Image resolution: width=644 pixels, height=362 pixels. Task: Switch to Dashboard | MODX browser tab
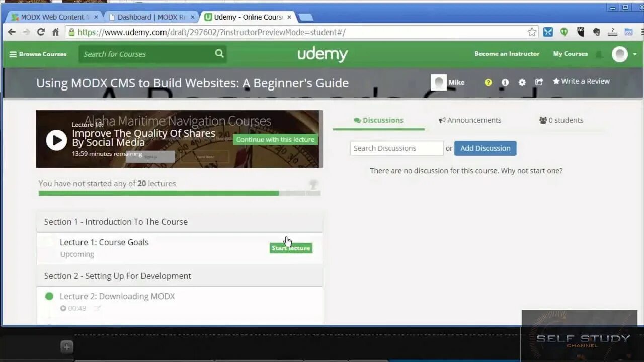tap(150, 17)
